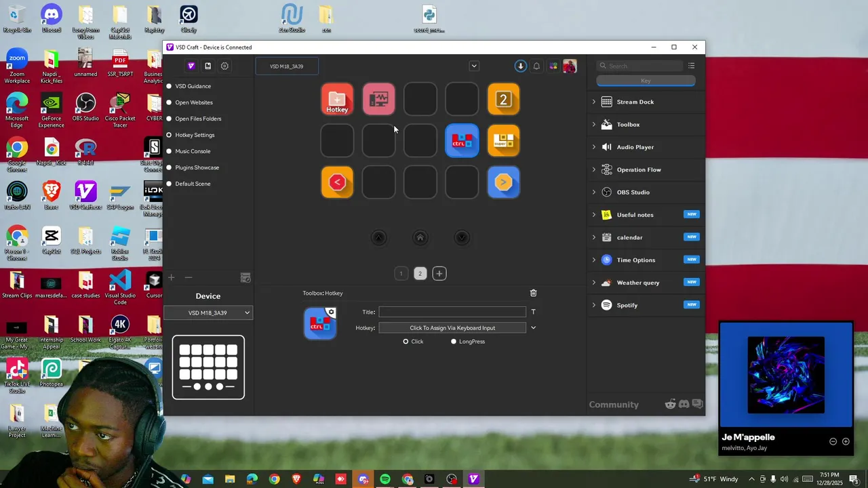Click the Title input field
This screenshot has height=488, width=868.
pos(452,312)
